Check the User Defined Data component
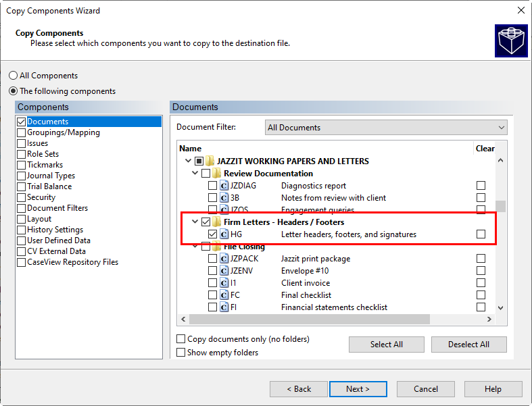Screen dimensions: 532x406 tap(21, 240)
